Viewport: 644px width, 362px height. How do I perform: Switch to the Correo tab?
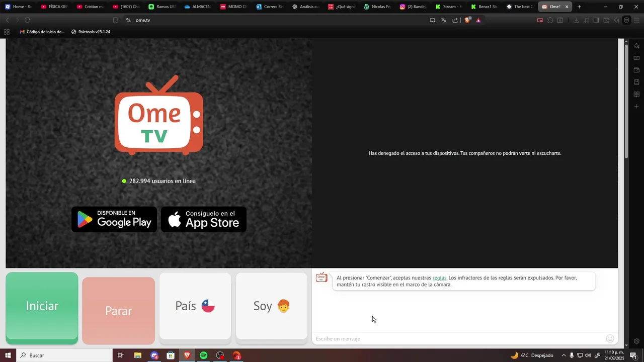tap(269, 7)
